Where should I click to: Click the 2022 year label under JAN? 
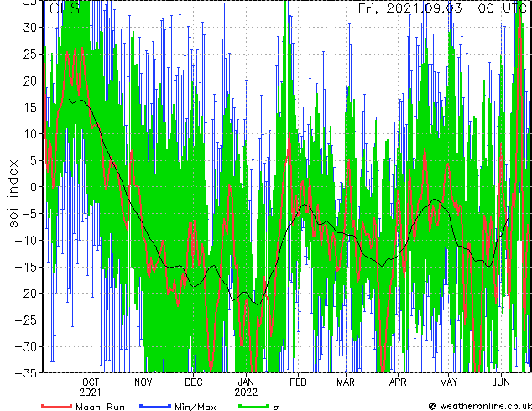(x=246, y=393)
